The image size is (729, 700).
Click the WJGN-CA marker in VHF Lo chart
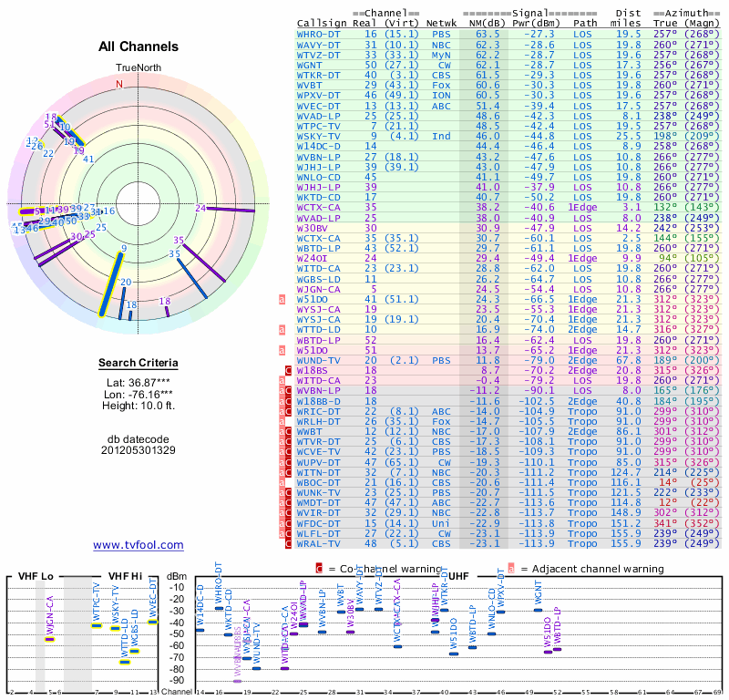tap(49, 639)
